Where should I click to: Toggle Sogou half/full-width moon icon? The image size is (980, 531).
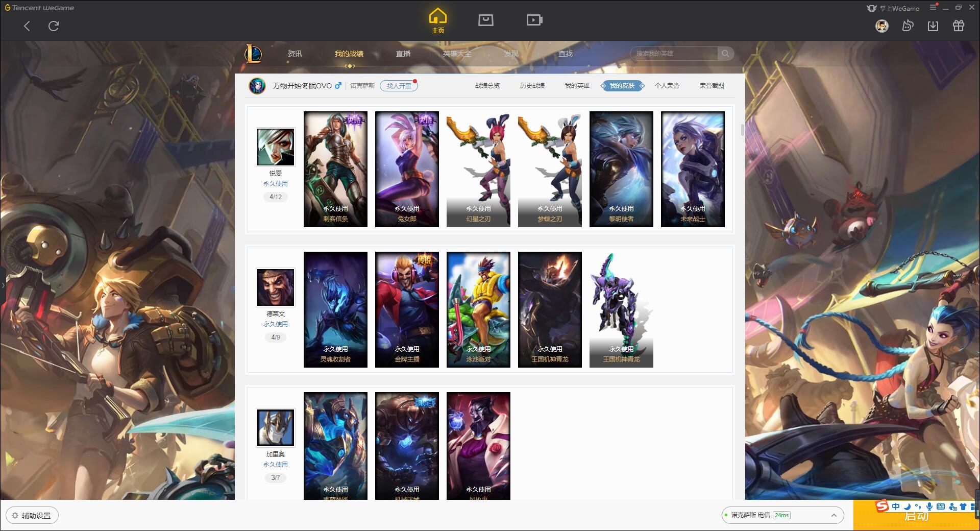click(x=907, y=506)
